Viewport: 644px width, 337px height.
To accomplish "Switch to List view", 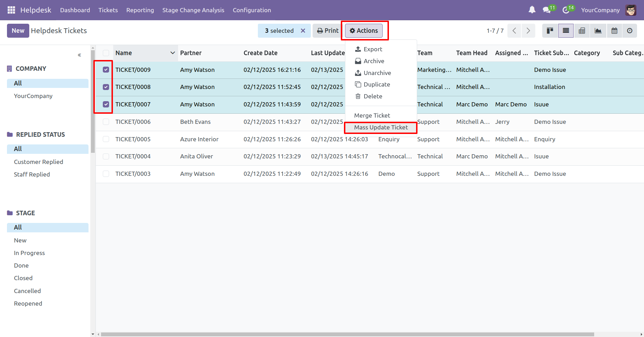I will 566,31.
